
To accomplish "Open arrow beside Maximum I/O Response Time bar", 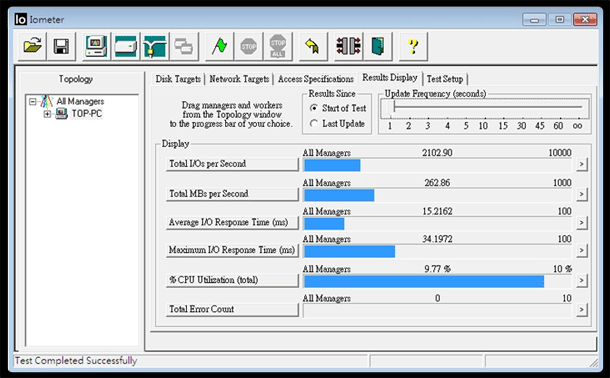I will 581,250.
